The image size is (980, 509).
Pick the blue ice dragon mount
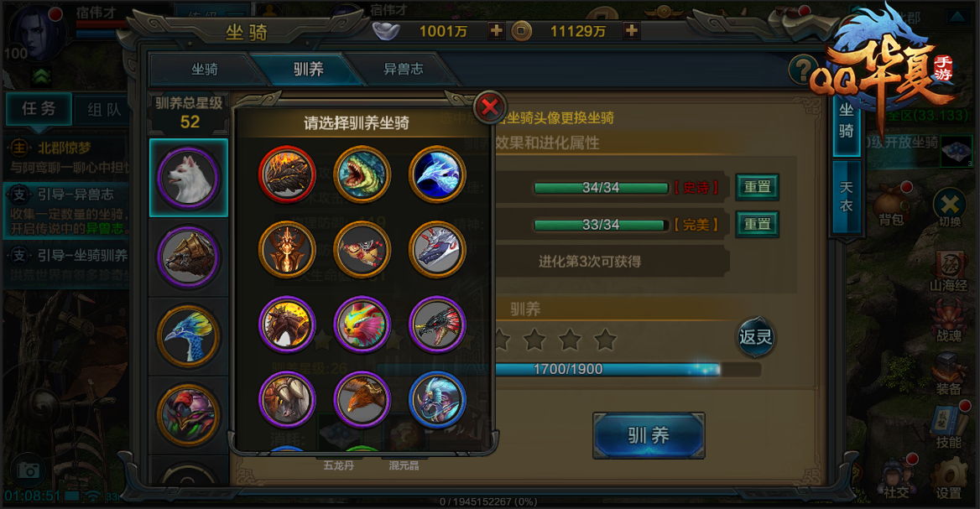point(437,174)
